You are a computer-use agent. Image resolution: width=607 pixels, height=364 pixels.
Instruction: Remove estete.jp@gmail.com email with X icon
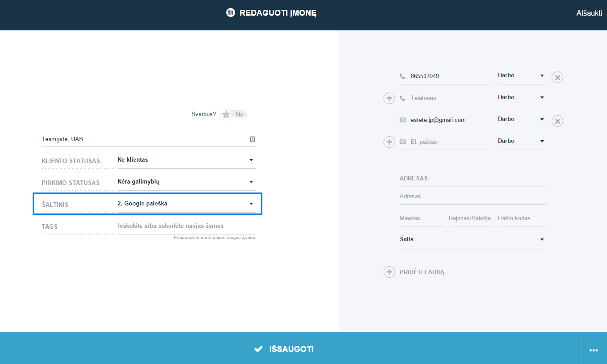(557, 121)
